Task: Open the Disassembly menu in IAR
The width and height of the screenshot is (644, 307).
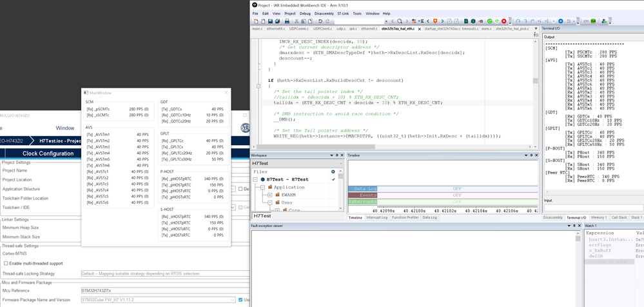Action: [x=324, y=14]
